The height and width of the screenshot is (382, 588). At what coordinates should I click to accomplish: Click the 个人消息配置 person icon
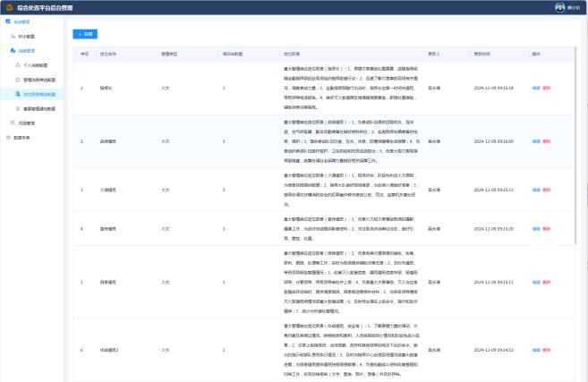coord(18,65)
